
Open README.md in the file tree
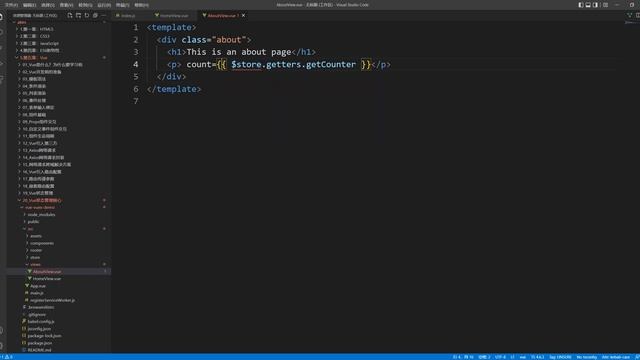coord(58,350)
